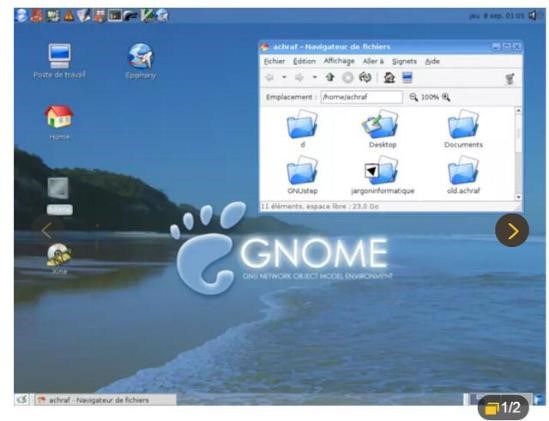Select the Poste de travail desktop icon
This screenshot has width=549, height=421.
pos(59,61)
